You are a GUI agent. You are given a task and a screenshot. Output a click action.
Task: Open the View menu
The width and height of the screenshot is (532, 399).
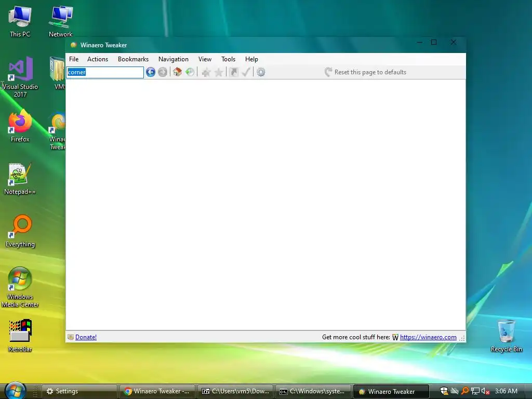[205, 59]
